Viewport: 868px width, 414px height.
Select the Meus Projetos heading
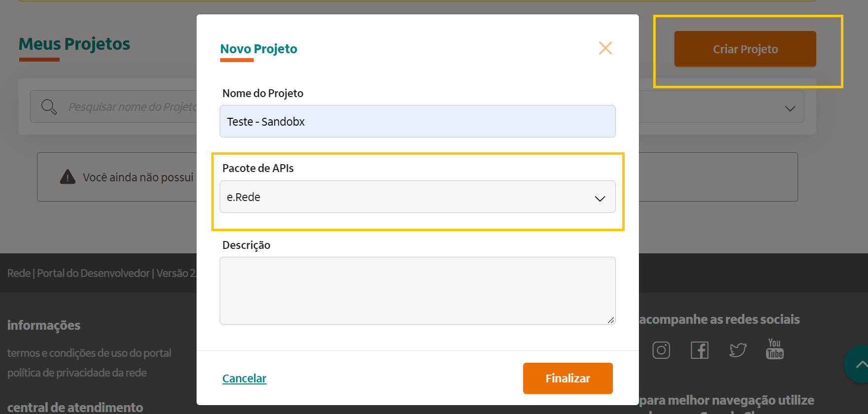[x=74, y=44]
